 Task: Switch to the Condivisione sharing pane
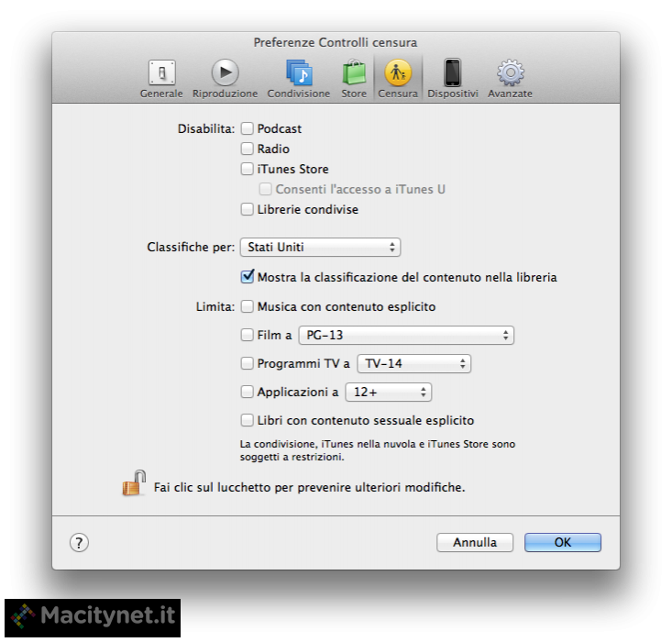[x=299, y=79]
